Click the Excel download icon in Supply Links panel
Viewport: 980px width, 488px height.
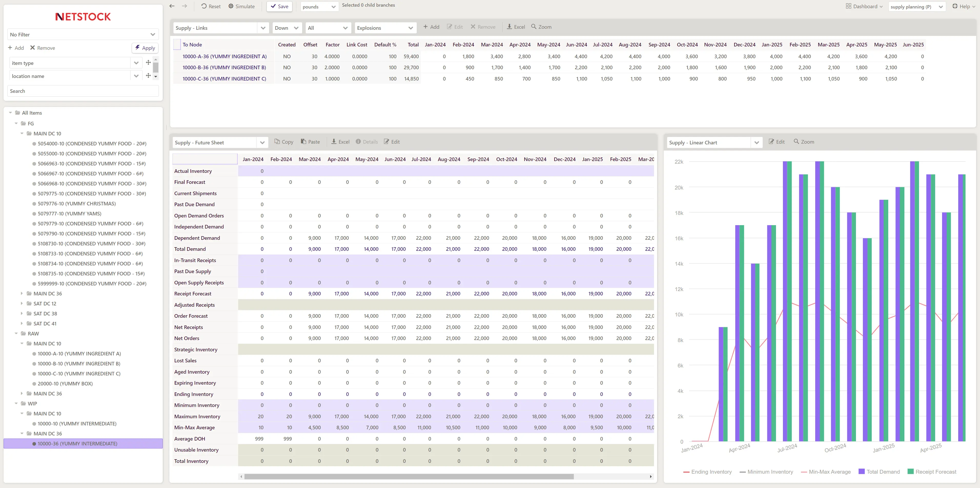(x=509, y=27)
